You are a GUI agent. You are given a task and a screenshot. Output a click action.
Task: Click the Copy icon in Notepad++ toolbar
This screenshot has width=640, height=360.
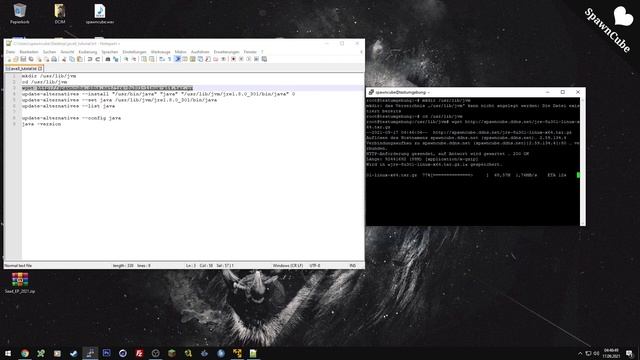(x=72, y=59)
